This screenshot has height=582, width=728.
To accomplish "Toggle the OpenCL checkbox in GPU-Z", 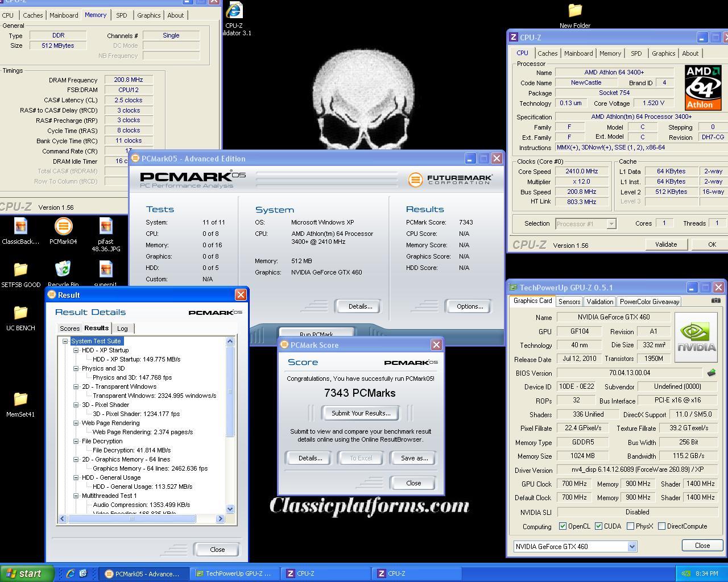I will [x=562, y=526].
